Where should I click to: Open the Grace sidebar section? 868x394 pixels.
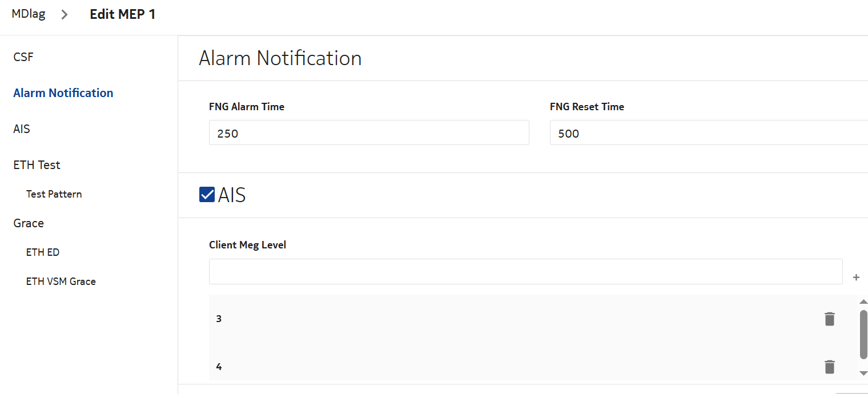click(x=29, y=223)
